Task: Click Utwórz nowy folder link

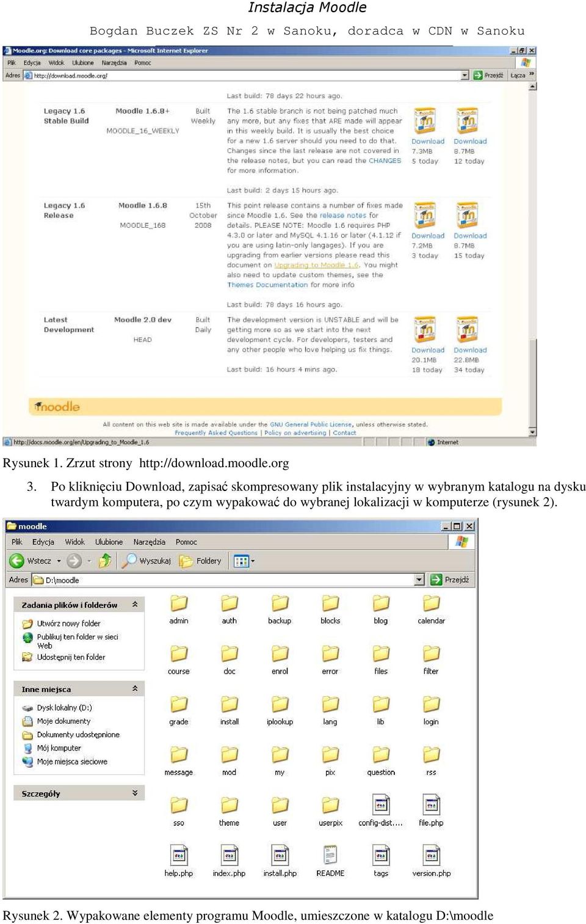Action: click(68, 624)
